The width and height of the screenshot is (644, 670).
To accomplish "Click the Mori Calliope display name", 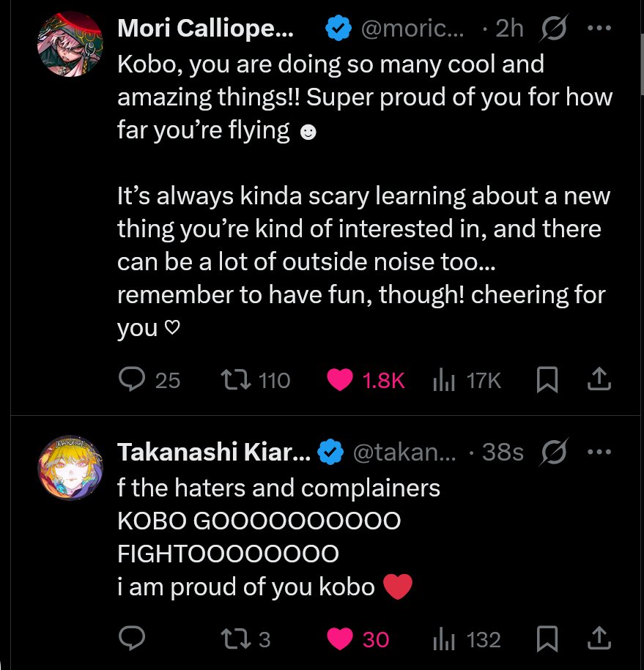I will (205, 29).
